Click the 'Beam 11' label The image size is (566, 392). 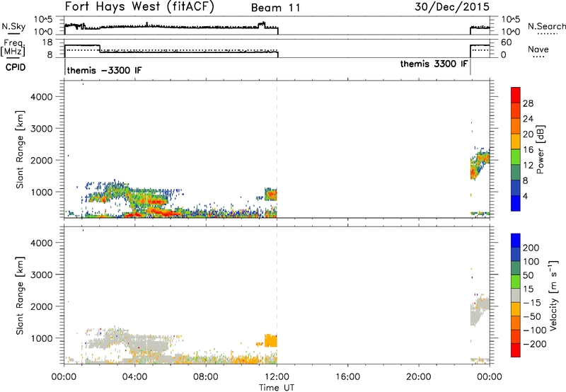tap(275, 8)
